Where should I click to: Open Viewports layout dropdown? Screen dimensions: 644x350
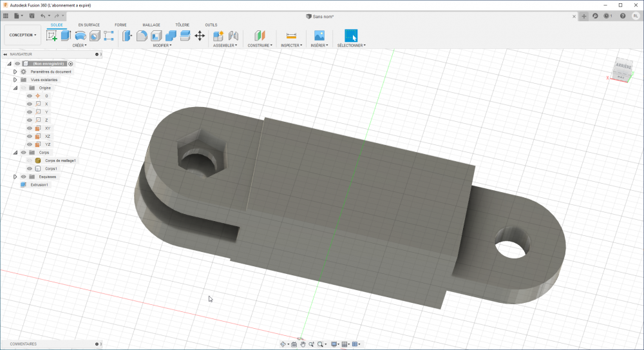coord(356,344)
